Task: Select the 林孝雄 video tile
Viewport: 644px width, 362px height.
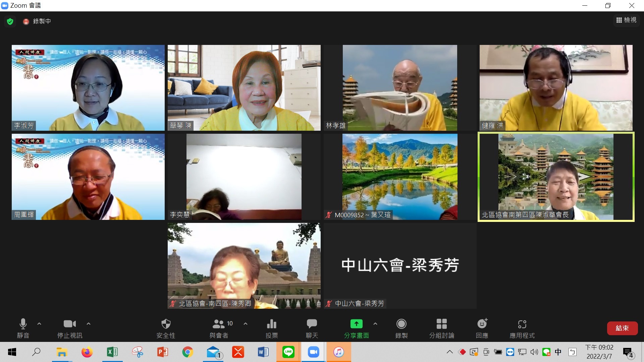Action: (x=400, y=88)
